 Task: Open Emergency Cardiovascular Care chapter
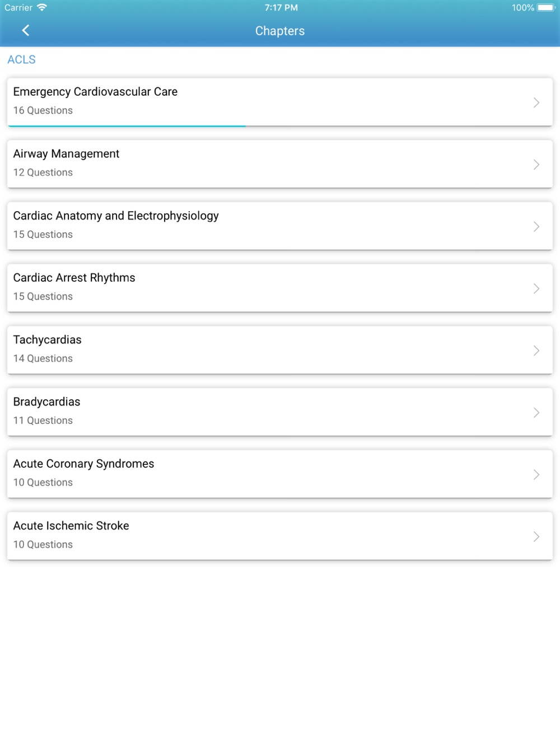tap(280, 102)
